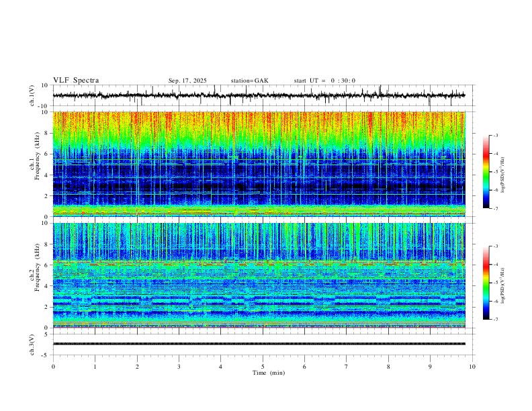The width and height of the screenshot is (532, 411).
Task: Click the "-5" tick on ch.1 colorbar
Action: [495, 172]
